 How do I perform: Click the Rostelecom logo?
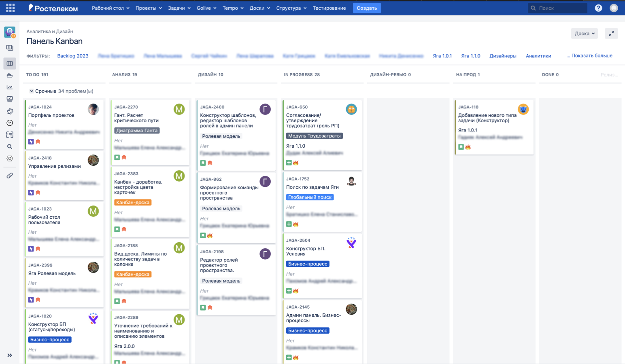click(x=53, y=8)
